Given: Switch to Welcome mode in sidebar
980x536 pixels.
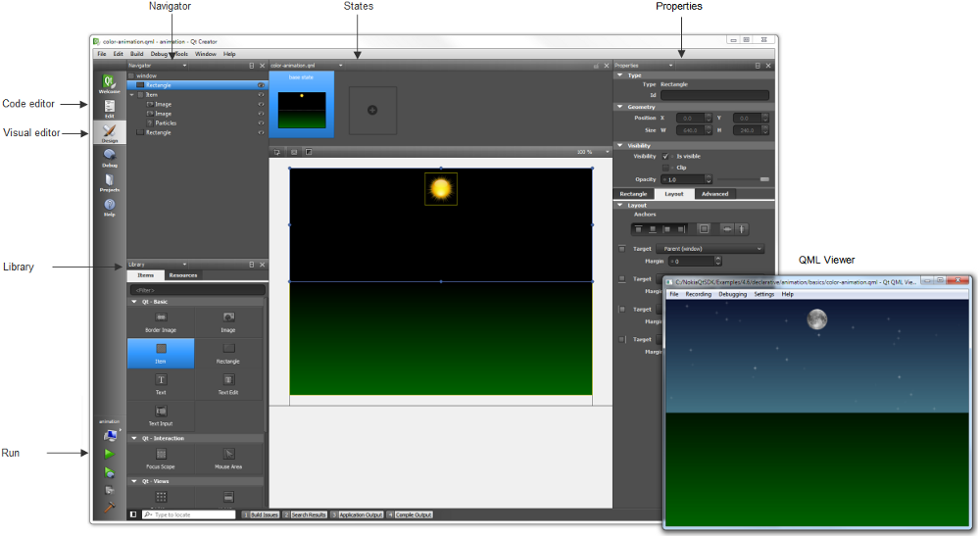Looking at the screenshot, I should click(109, 83).
